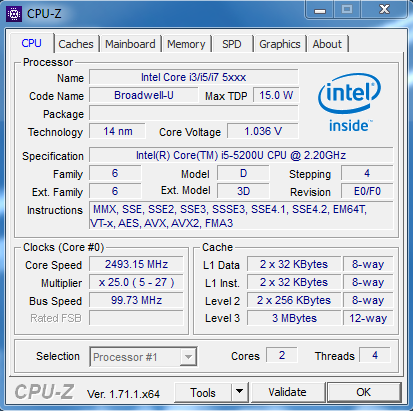
Task: Click the empty Rated FSB field
Action: click(x=136, y=318)
